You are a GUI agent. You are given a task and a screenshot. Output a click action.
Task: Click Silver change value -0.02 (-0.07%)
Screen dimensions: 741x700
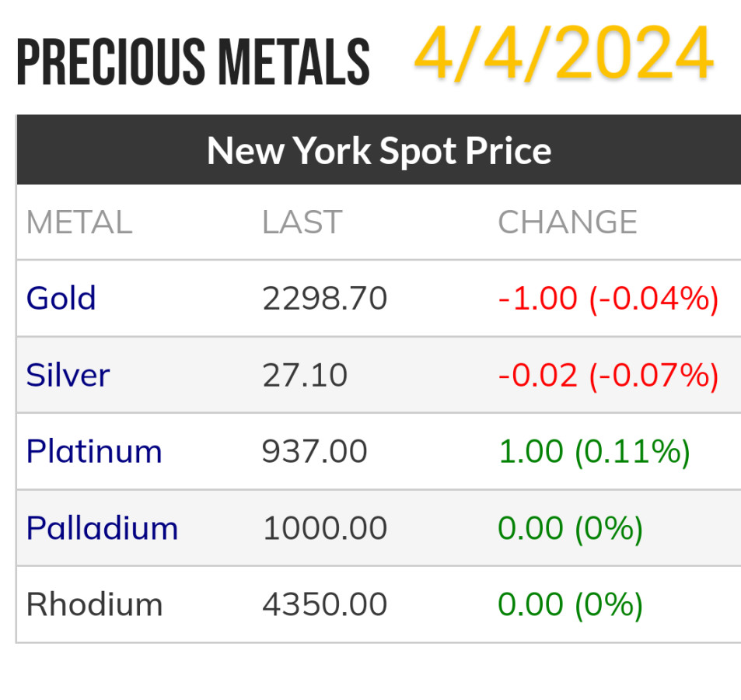(x=608, y=375)
